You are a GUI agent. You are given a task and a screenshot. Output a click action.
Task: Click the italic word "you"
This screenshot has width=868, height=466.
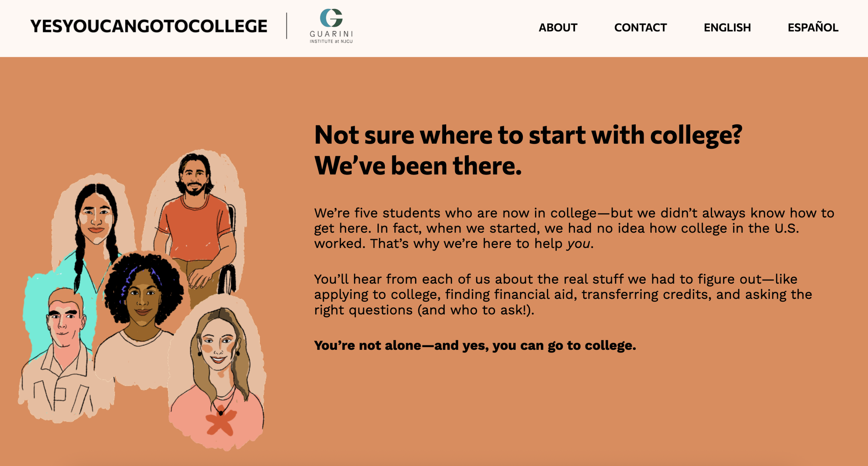578,244
